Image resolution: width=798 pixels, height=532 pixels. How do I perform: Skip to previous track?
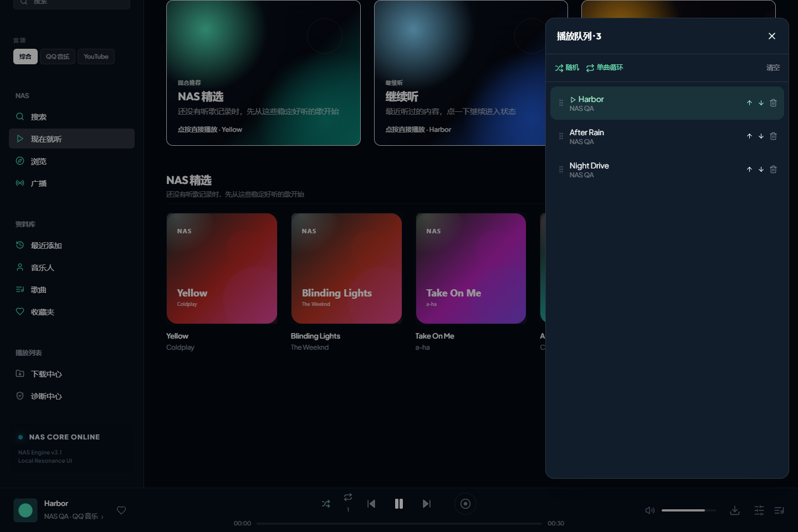tap(371, 504)
